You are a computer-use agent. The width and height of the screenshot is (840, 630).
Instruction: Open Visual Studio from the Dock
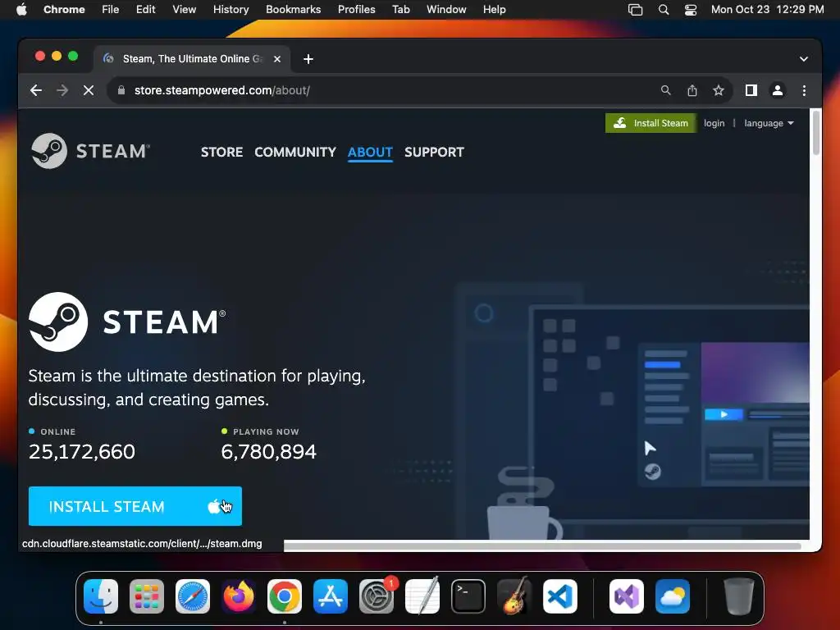627,596
